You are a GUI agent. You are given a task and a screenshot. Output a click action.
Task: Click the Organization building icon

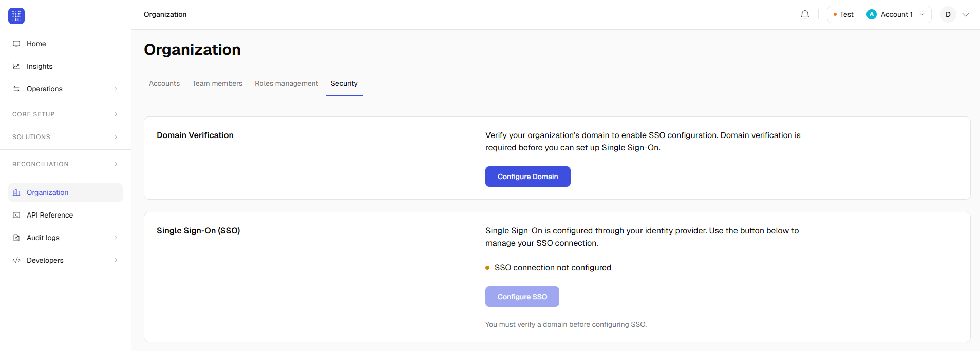pos(16,192)
